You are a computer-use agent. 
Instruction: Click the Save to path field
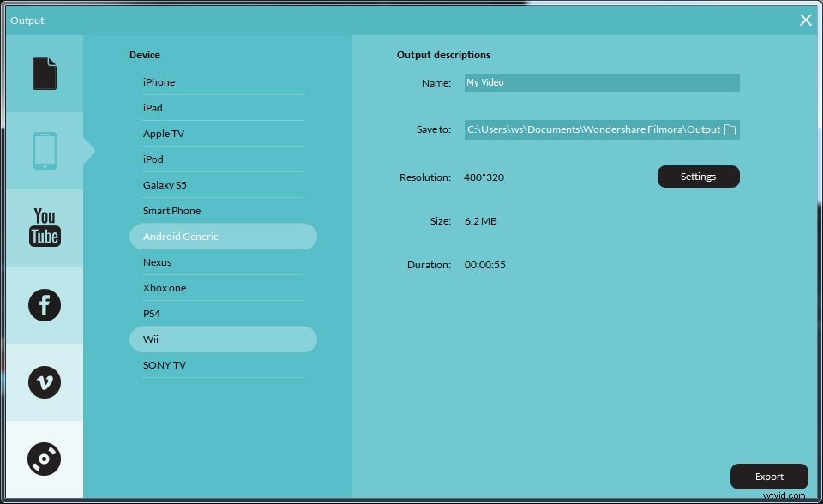[x=592, y=129]
